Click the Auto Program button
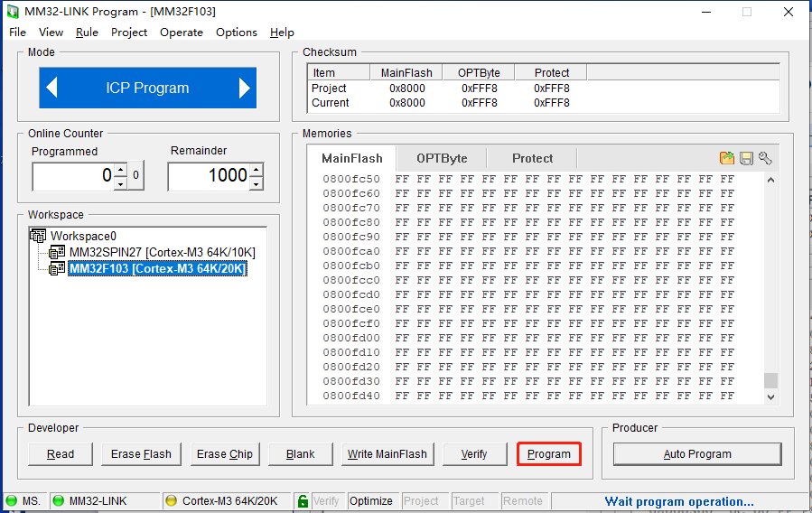The height and width of the screenshot is (513, 812). point(697,454)
